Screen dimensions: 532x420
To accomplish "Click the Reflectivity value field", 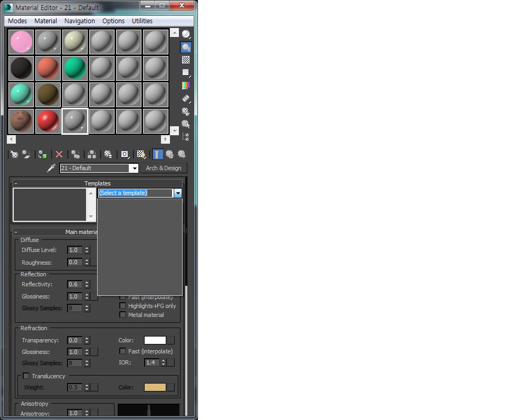I will tap(75, 284).
